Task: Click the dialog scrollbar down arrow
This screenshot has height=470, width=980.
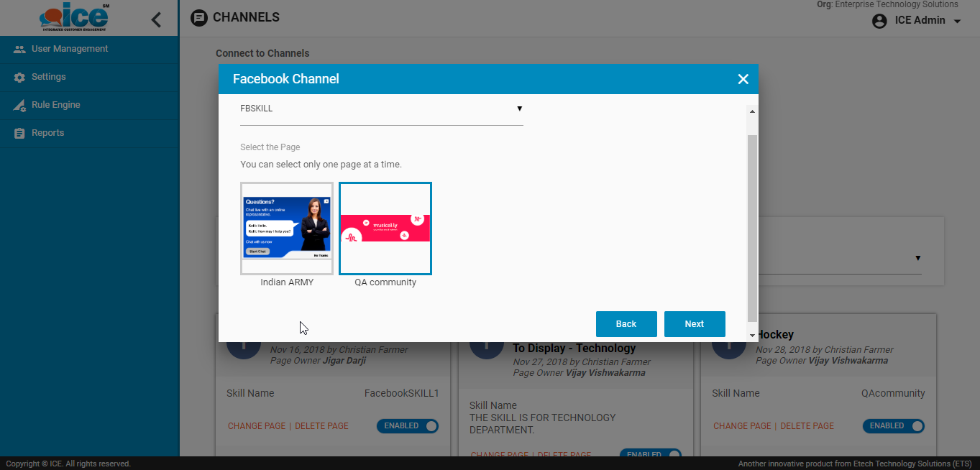Action: pyautogui.click(x=752, y=335)
